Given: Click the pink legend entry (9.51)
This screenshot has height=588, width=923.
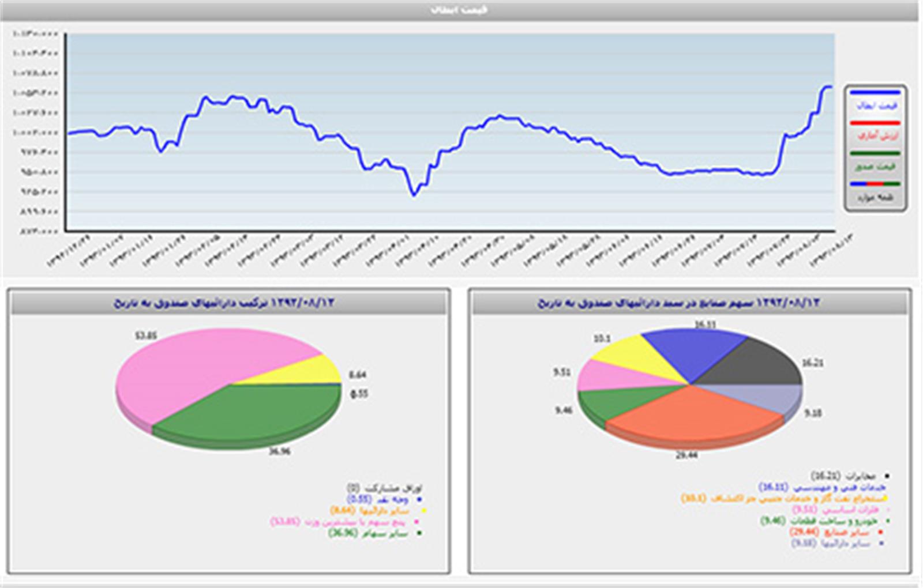Looking at the screenshot, I should pos(841,510).
